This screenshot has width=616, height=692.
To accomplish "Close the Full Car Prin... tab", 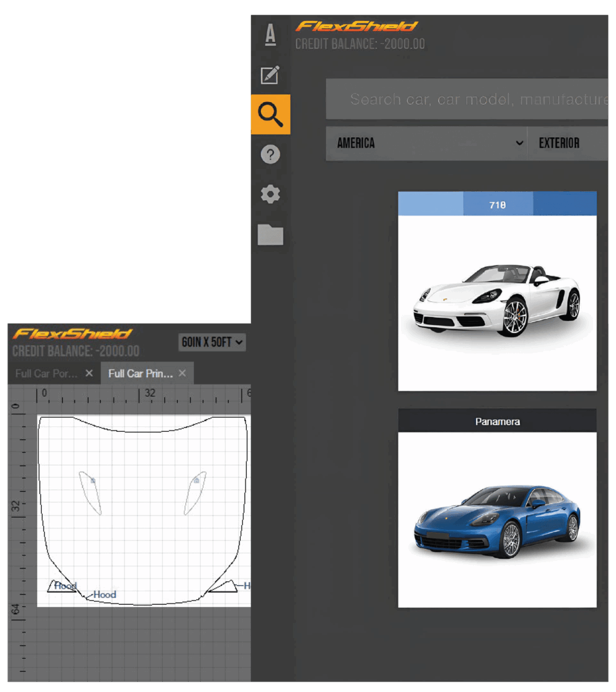I will coord(182,373).
